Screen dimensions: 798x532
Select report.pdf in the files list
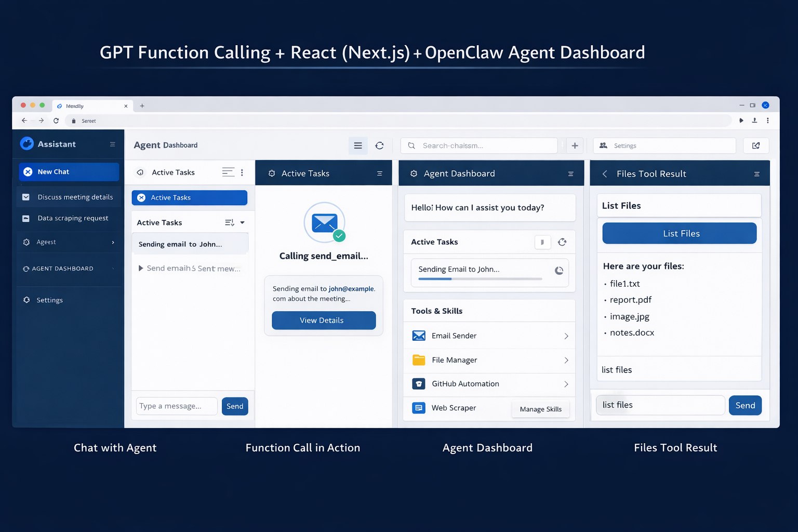click(631, 300)
